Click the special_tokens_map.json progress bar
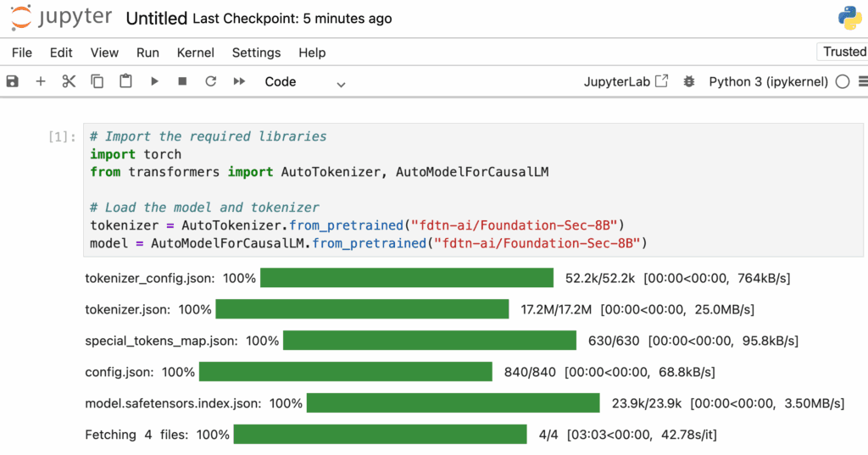Viewport: 868px width, 455px height. pyautogui.click(x=430, y=341)
